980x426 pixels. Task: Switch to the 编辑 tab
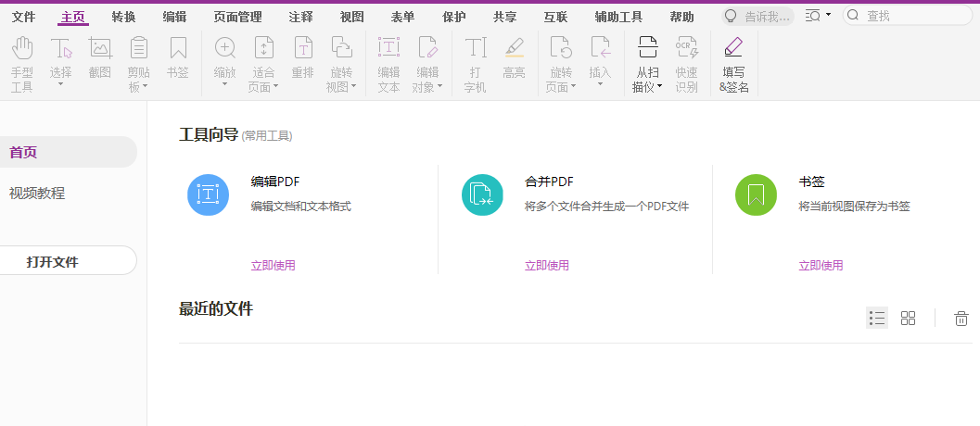pos(174,17)
